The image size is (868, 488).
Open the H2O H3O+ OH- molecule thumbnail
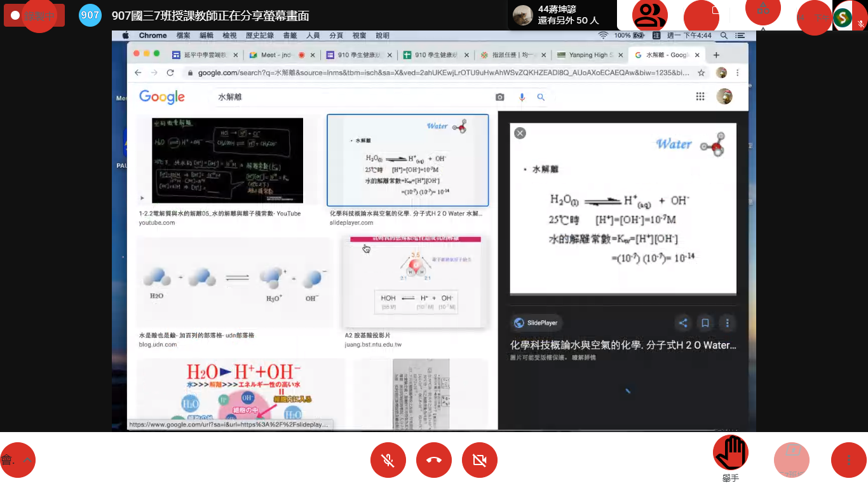point(234,283)
